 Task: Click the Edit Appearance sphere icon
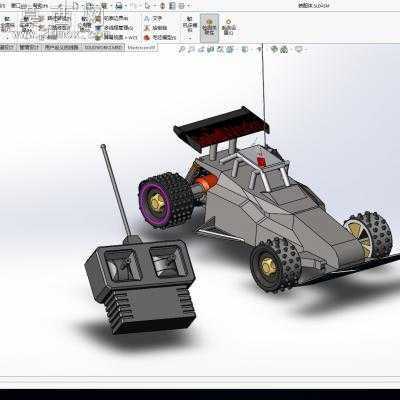click(x=274, y=50)
